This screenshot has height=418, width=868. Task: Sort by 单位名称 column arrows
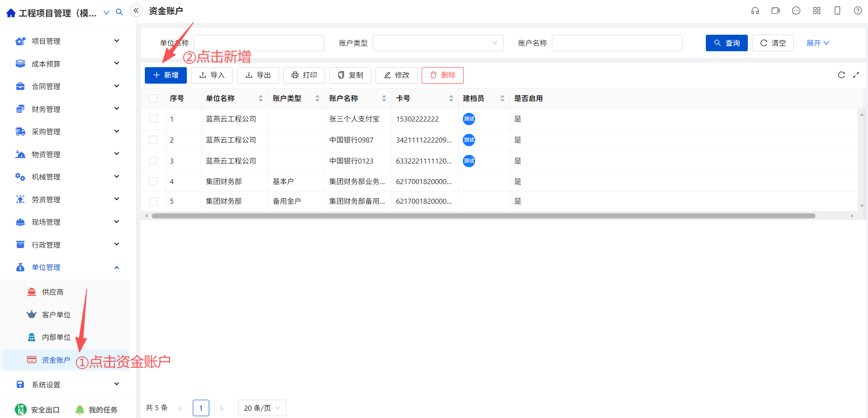tap(261, 98)
